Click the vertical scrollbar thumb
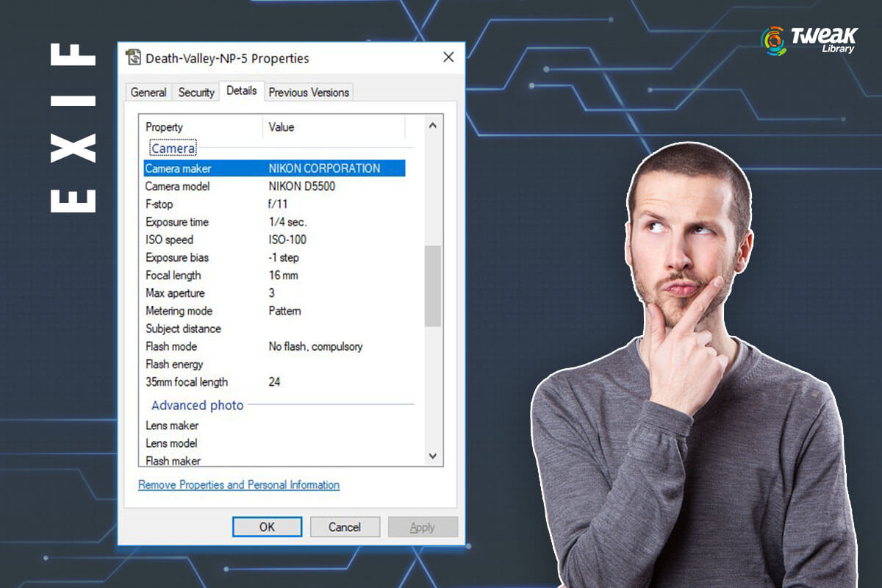The width and height of the screenshot is (882, 588). click(433, 285)
